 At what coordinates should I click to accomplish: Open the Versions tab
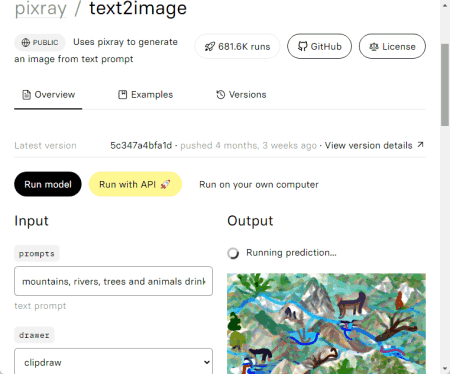241,95
